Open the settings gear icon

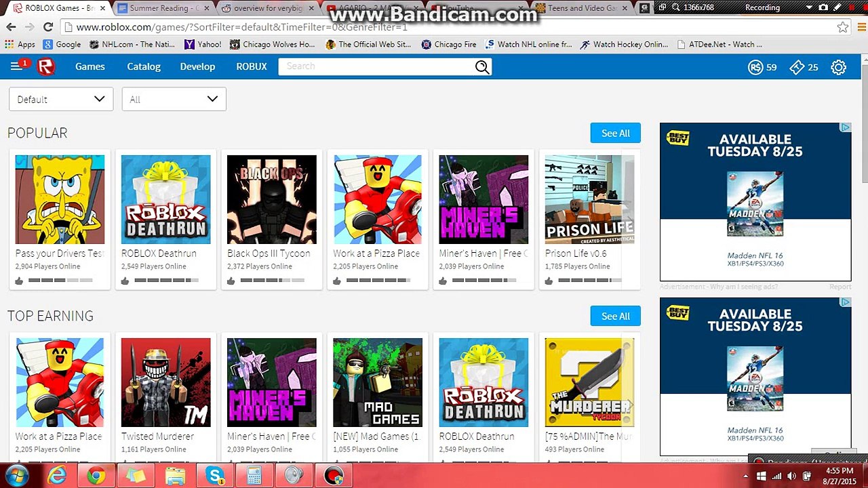tap(839, 67)
